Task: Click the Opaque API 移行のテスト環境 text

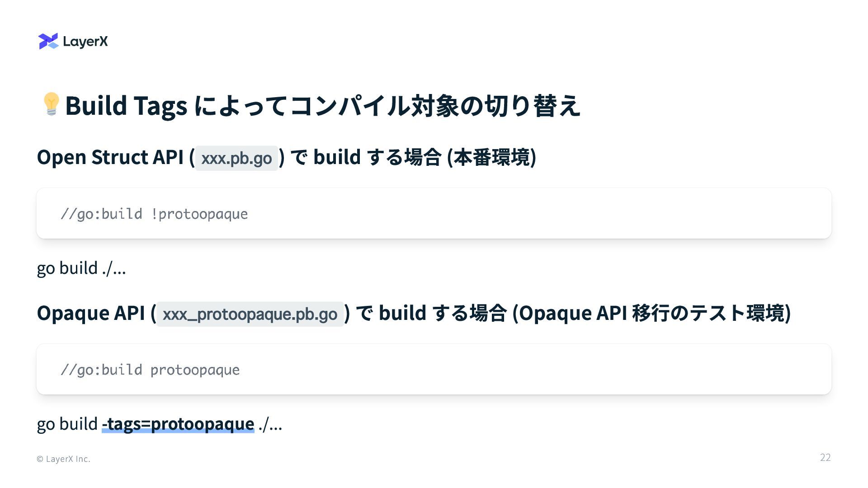Action: pos(651,313)
